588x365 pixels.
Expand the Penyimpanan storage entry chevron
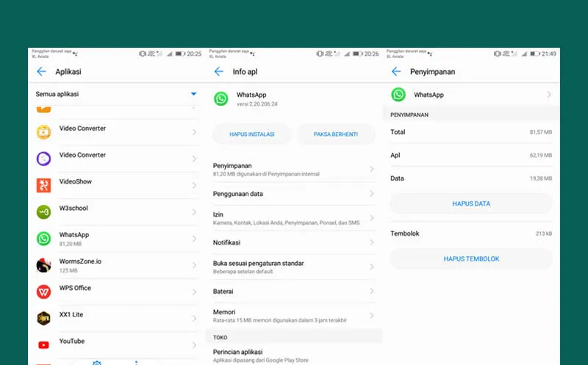(x=371, y=170)
